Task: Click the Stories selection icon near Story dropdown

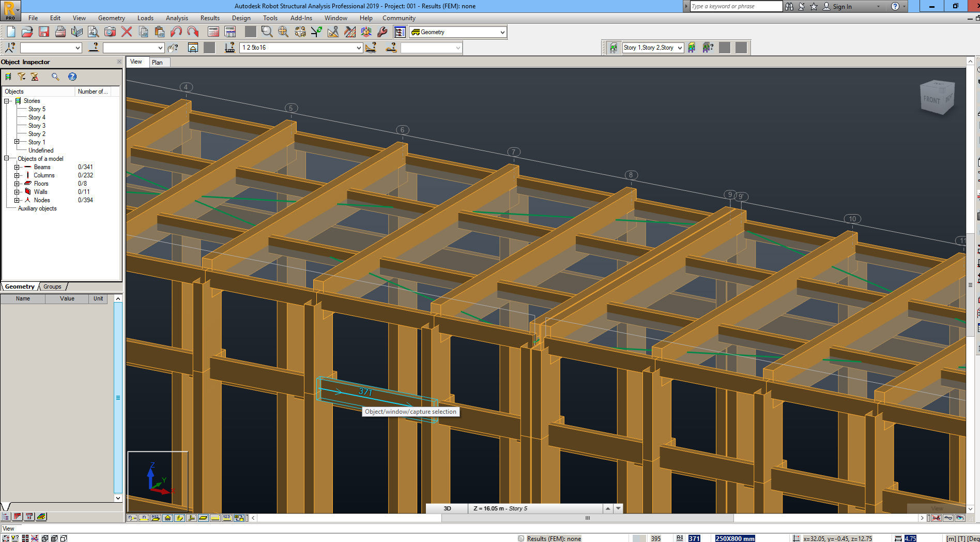Action: coord(614,48)
